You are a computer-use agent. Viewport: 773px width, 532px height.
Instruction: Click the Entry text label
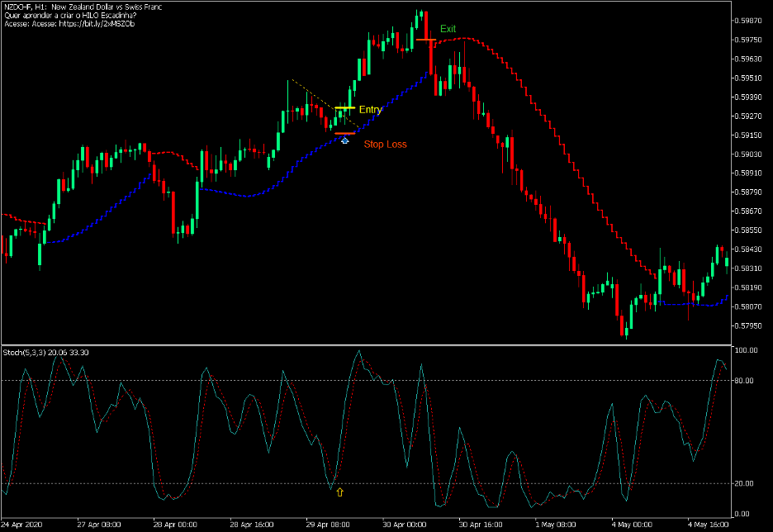point(371,108)
